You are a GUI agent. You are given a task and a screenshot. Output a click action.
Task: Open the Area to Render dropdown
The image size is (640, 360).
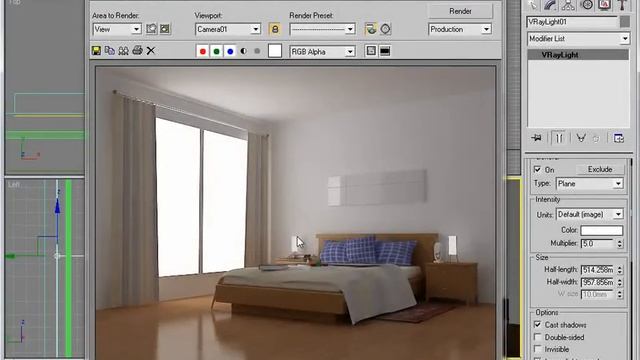(x=117, y=29)
